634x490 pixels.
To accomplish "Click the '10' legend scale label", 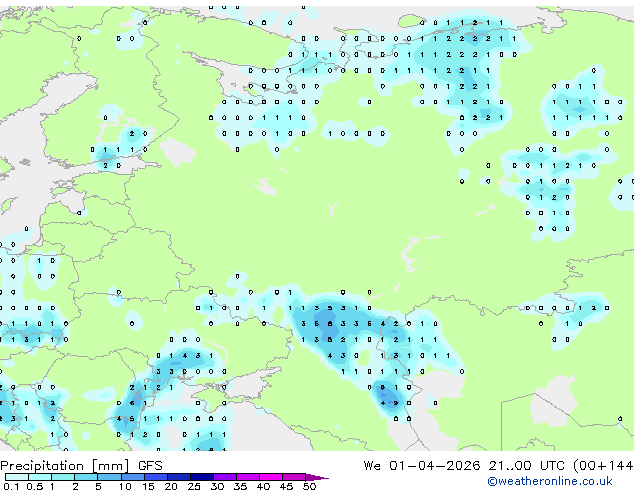I will (125, 486).
